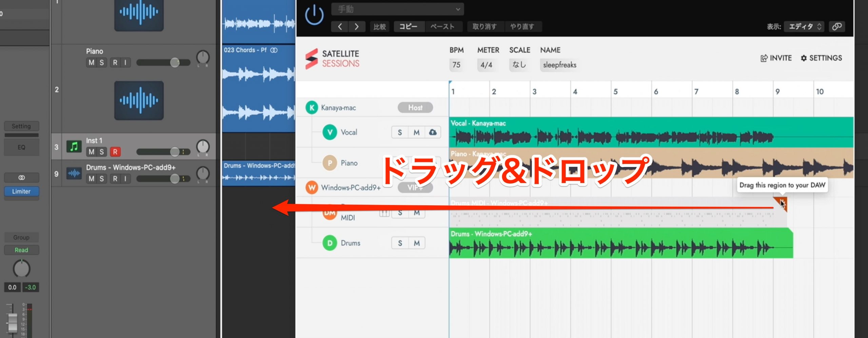Mute the Drums channel in Satellite
The height and width of the screenshot is (338, 868).
point(417,243)
